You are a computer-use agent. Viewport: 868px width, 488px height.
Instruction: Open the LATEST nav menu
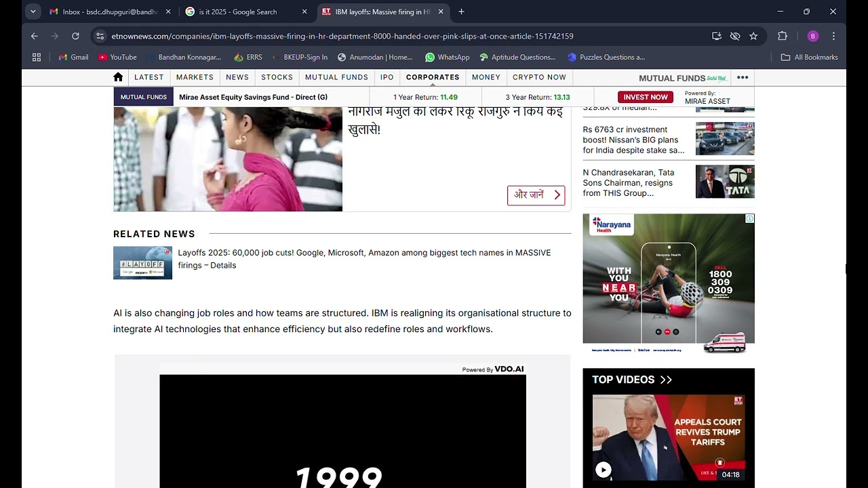point(149,77)
